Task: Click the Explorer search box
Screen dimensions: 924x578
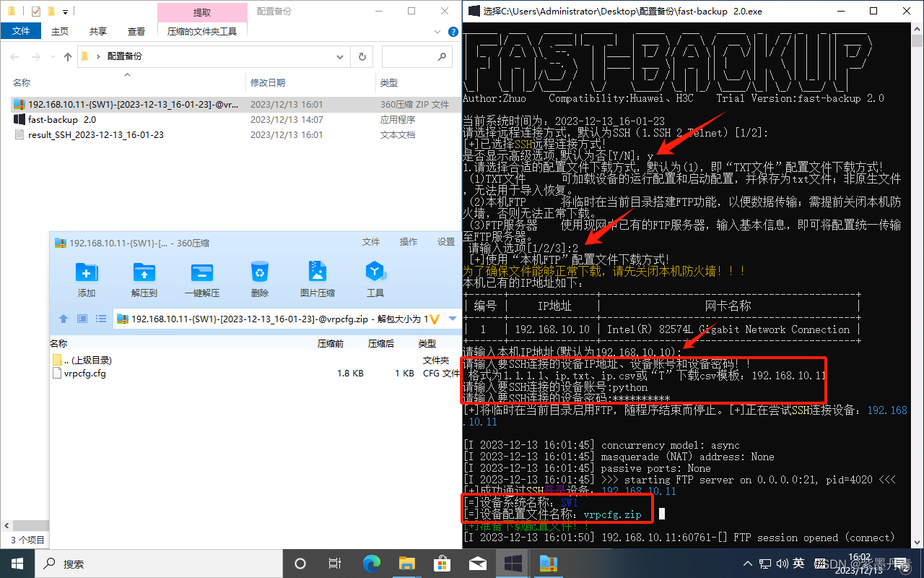Action: pos(417,56)
